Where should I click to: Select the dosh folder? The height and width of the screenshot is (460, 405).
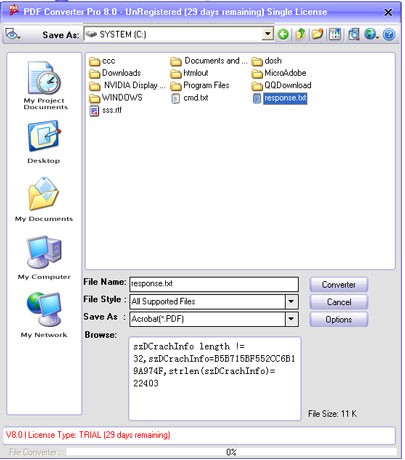pyautogui.click(x=267, y=61)
